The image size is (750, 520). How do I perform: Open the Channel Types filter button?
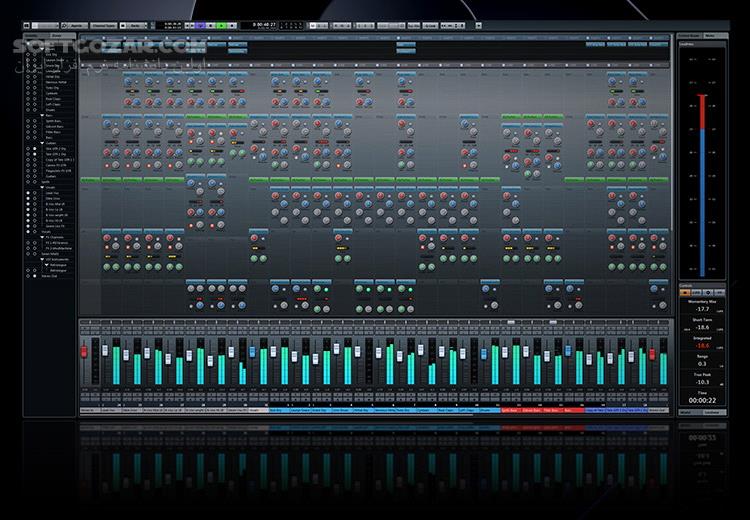click(104, 25)
